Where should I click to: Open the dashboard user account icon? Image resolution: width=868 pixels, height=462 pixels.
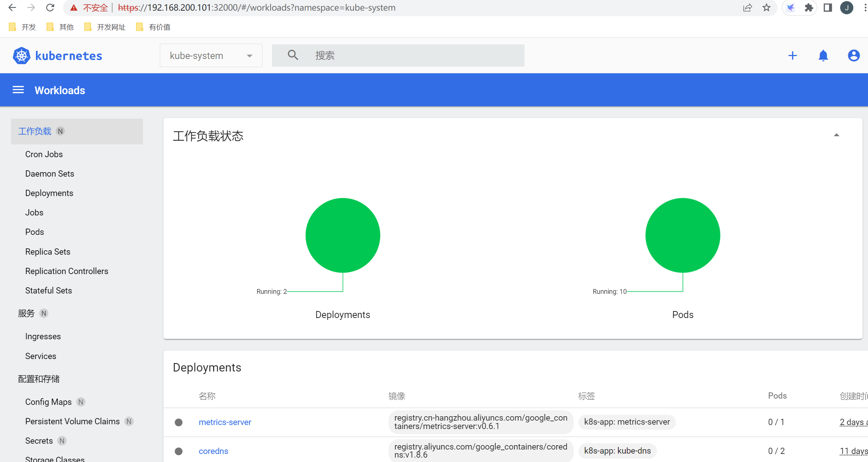[x=854, y=56]
